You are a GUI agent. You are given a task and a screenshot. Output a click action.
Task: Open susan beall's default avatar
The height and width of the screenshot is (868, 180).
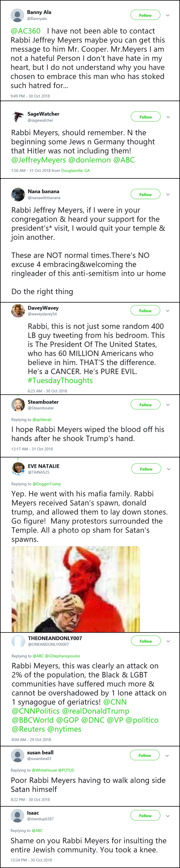(x=17, y=755)
